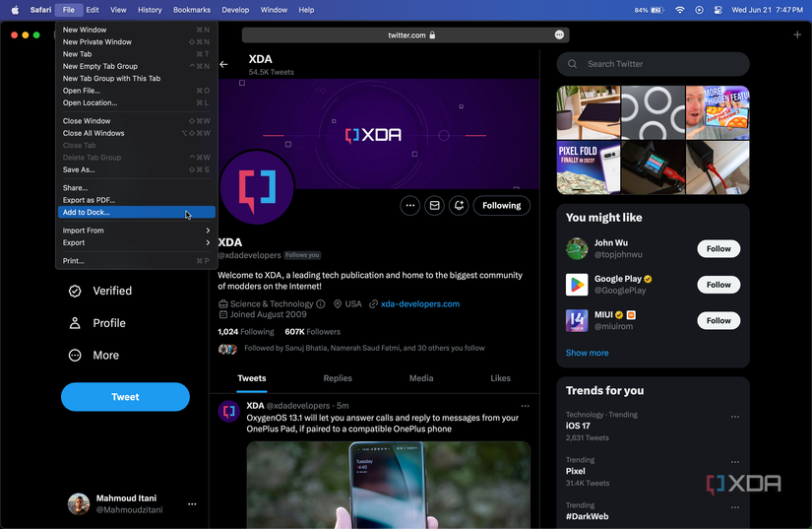Click the Mahmoud Itani account name
This screenshot has width=812, height=529.
pyautogui.click(x=126, y=498)
